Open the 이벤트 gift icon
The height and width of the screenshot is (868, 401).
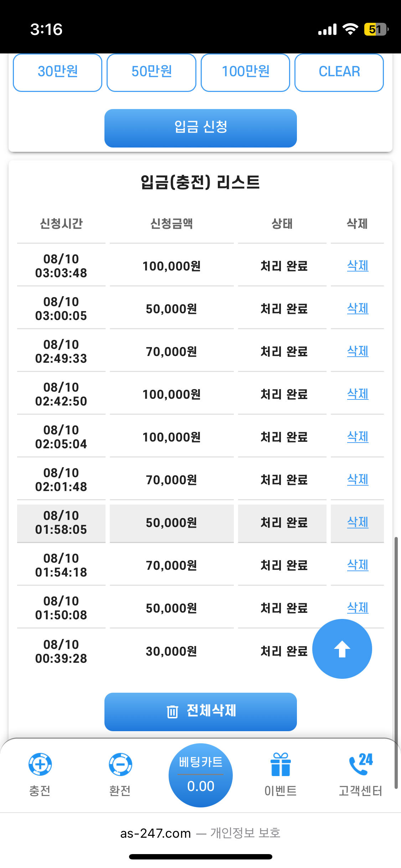point(281,764)
